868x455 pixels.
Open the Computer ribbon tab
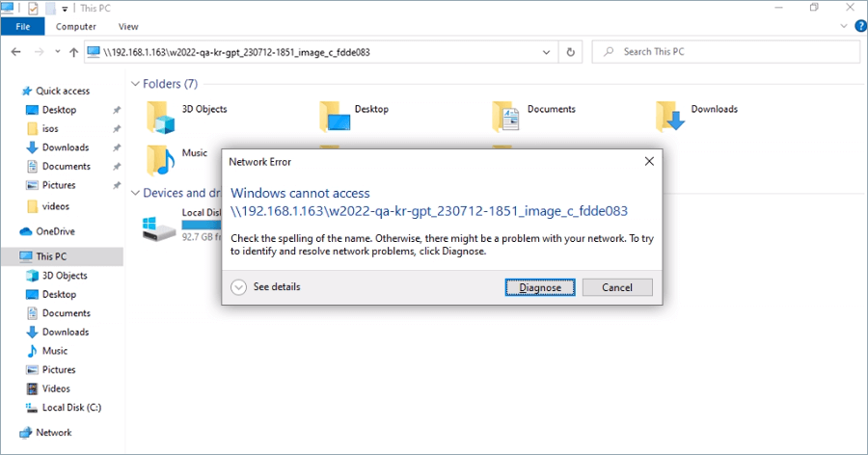(76, 27)
